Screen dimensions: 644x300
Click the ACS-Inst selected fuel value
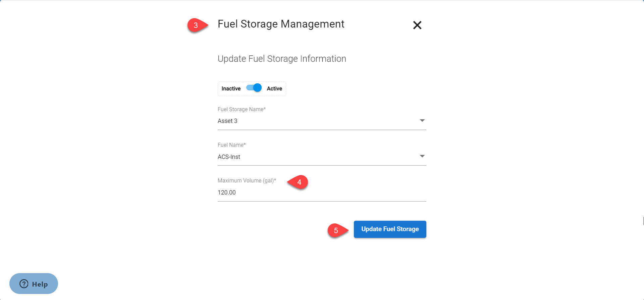pyautogui.click(x=229, y=157)
